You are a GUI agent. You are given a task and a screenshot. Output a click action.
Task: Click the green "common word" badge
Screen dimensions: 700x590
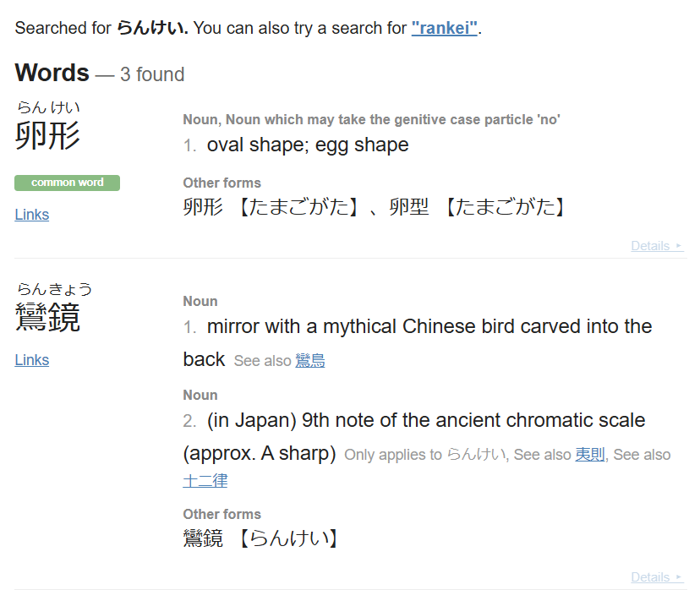[x=68, y=183]
